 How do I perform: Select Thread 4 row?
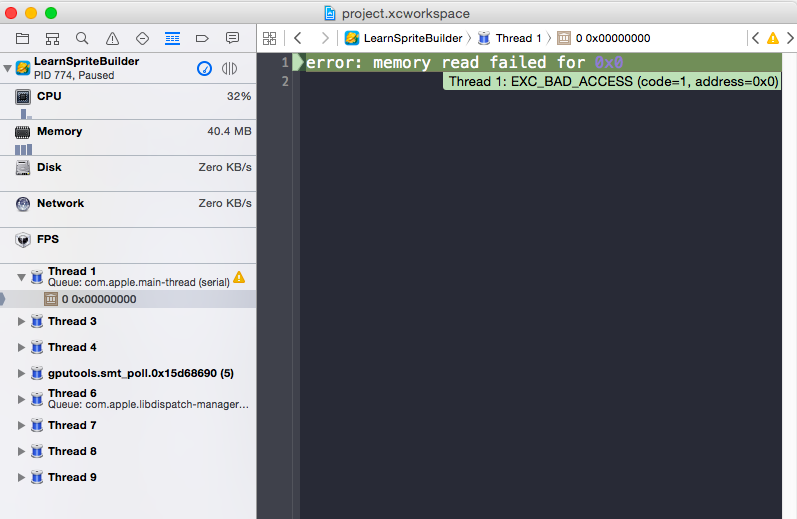click(x=128, y=347)
